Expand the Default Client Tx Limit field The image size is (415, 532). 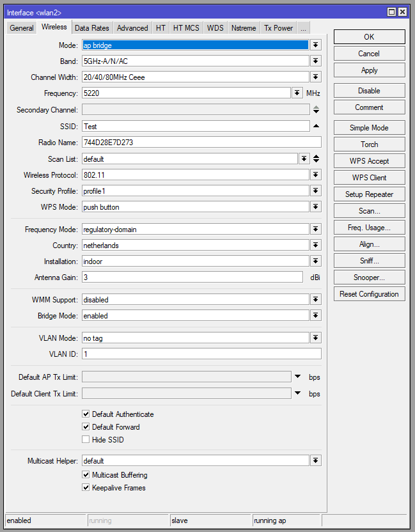pyautogui.click(x=297, y=393)
